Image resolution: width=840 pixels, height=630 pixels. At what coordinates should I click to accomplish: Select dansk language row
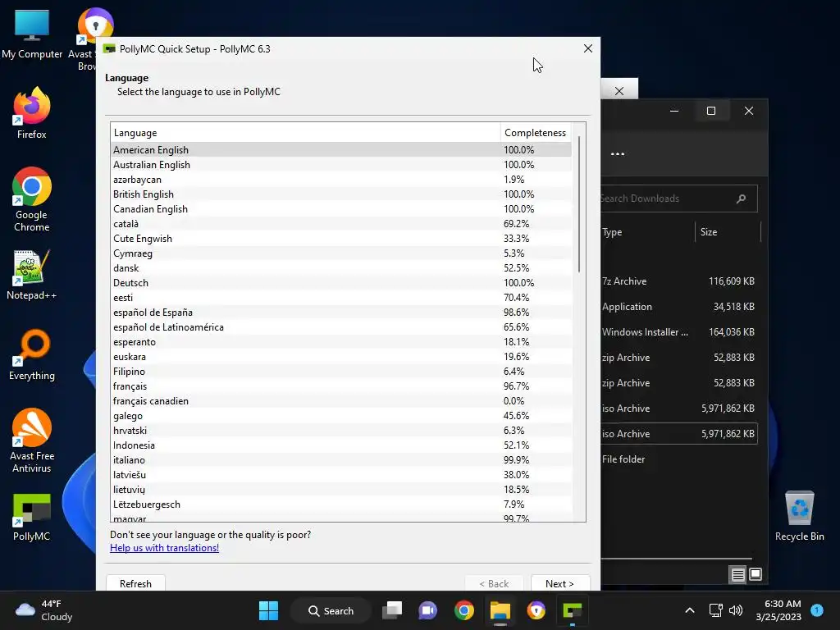click(x=340, y=268)
